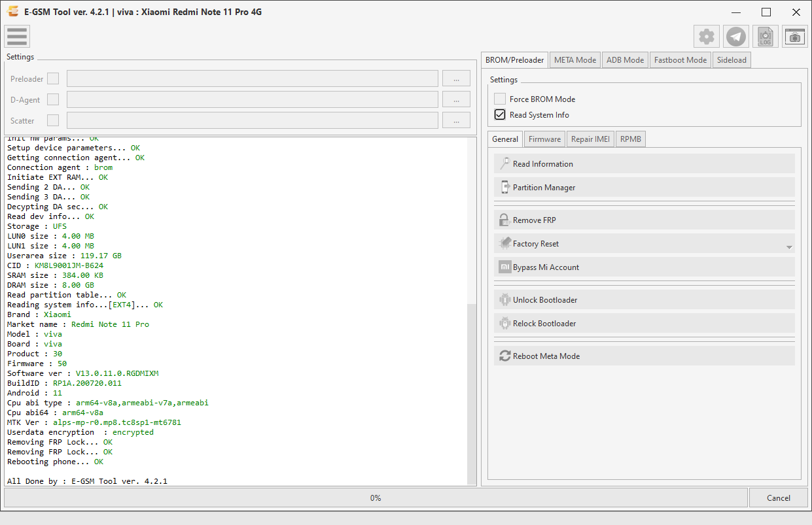Click the Read Information key icon
Image resolution: width=812 pixels, height=525 pixels.
504,163
